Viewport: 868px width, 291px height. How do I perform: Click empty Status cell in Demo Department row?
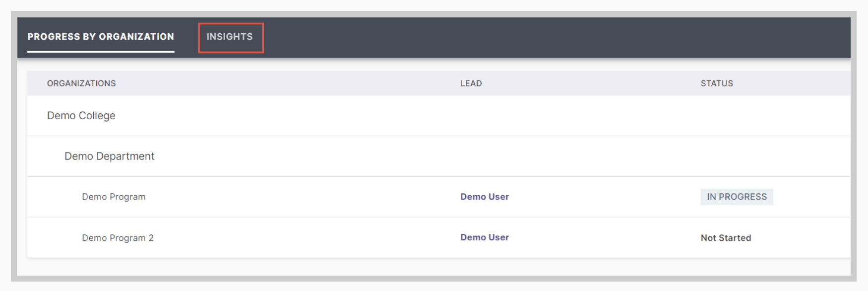point(771,156)
